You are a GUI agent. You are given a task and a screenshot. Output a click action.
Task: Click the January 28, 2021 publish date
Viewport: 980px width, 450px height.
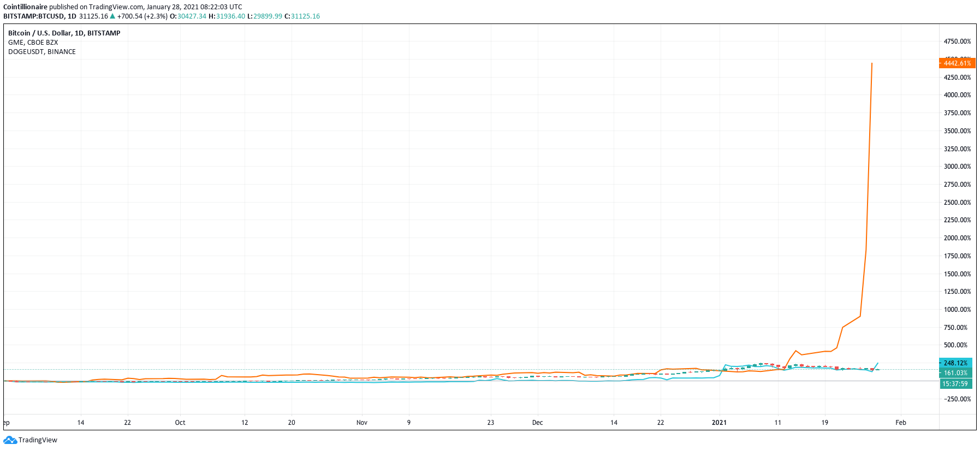coord(172,7)
